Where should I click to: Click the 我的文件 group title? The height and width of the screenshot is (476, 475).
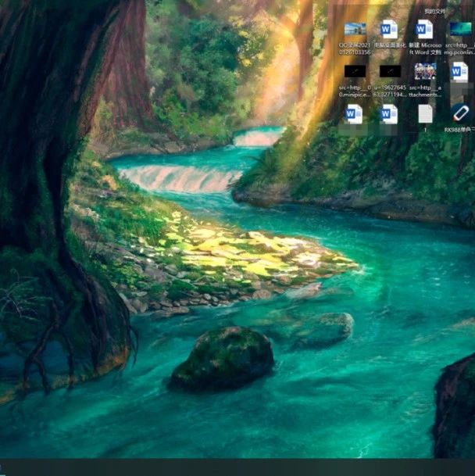point(435,11)
